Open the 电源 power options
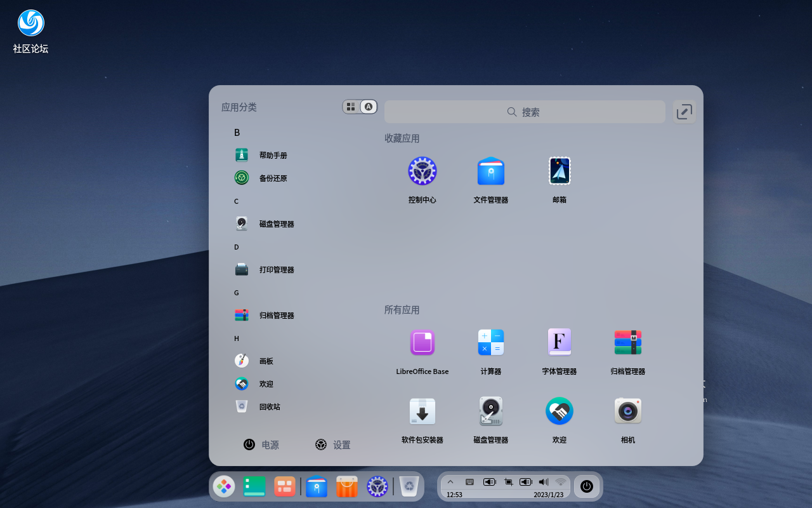The height and width of the screenshot is (508, 812). pos(263,444)
